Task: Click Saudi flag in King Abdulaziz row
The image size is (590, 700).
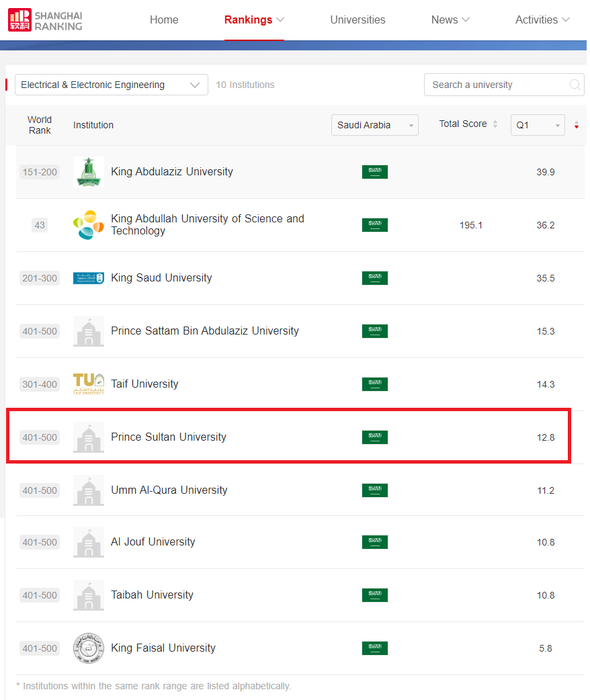Action: (x=375, y=172)
